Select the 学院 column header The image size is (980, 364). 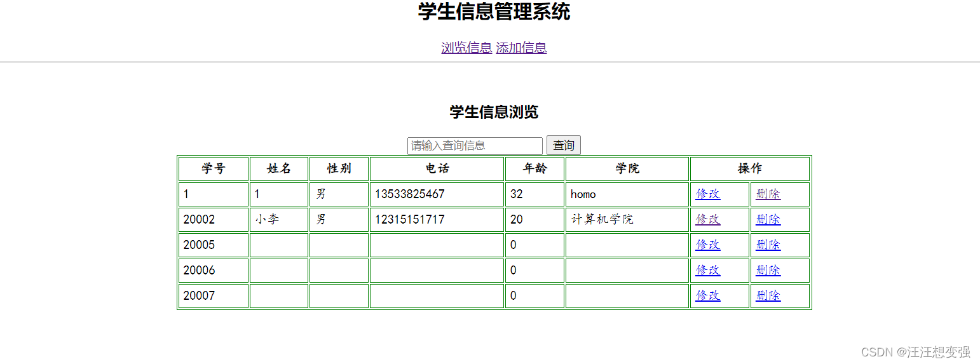pos(627,168)
